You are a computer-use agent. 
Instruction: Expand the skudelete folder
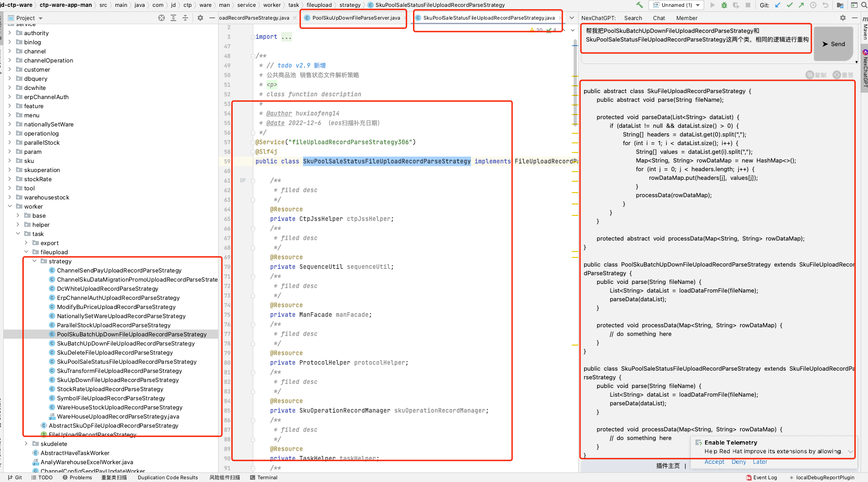(26, 444)
